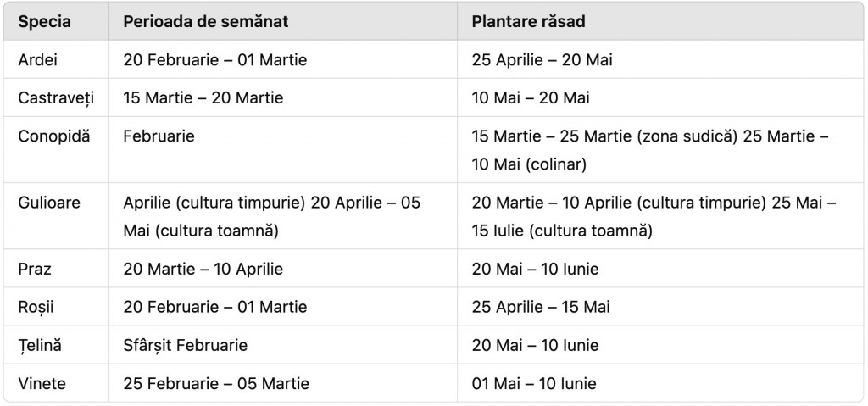Select the "Sfârșit Februarie" cell

tap(186, 345)
